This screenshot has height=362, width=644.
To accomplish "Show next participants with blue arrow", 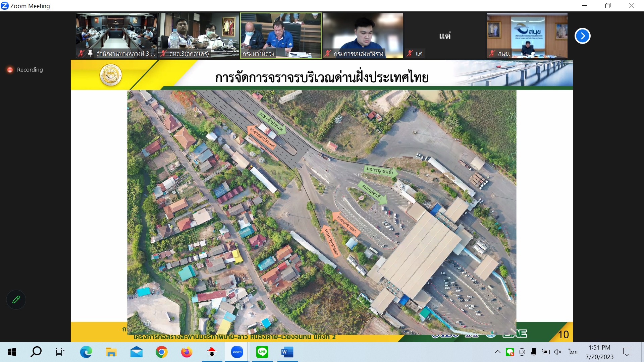I will pos(582,36).
